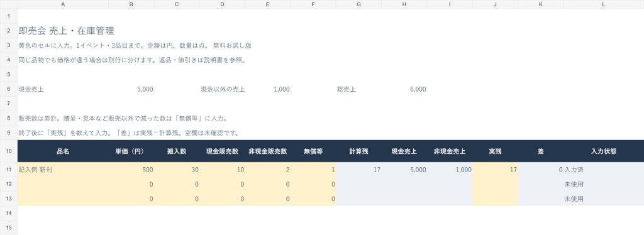Click the 総売上 label
This screenshot has width=644, height=235.
coord(347,89)
